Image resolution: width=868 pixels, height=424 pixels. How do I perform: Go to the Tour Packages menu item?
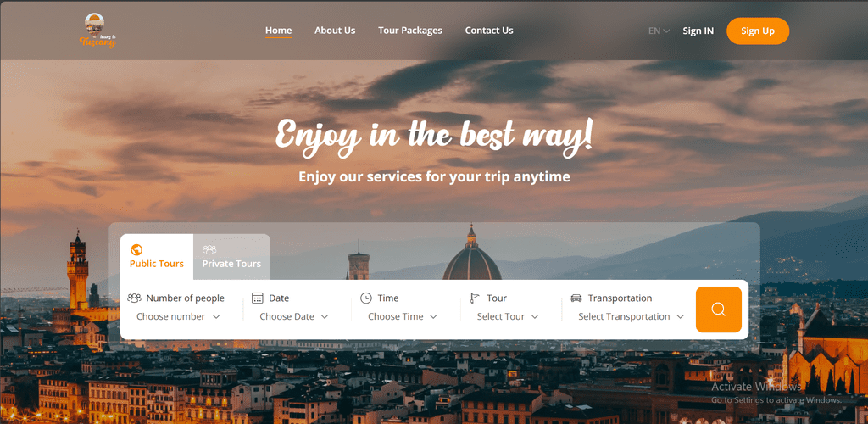[x=410, y=31]
